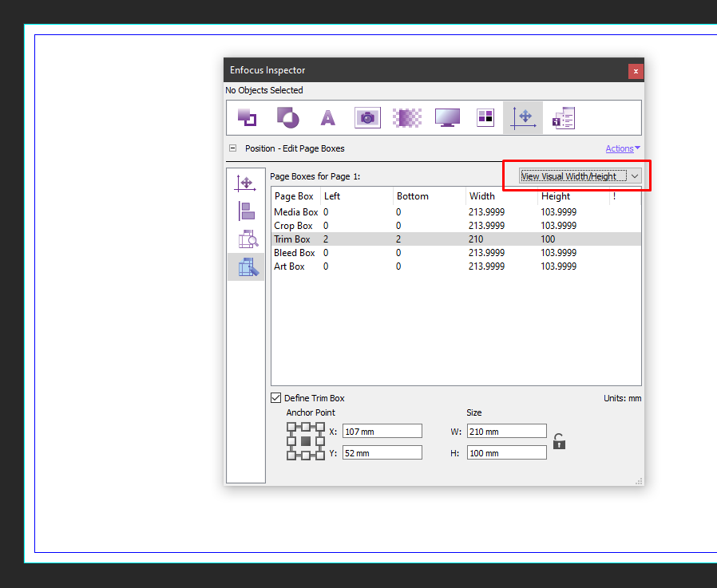This screenshot has height=588, width=717.
Task: Click the X anchor point field
Action: (x=382, y=432)
